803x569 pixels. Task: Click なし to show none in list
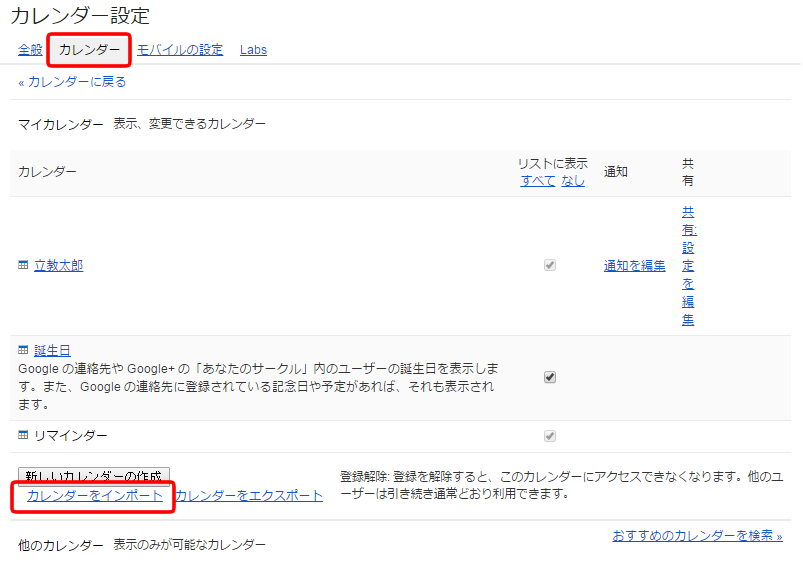pyautogui.click(x=573, y=180)
